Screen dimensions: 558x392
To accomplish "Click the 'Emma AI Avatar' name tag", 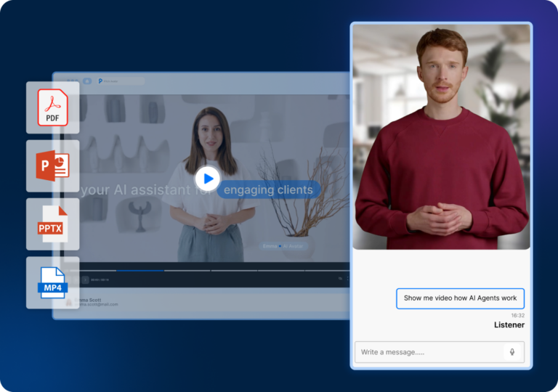I will (x=286, y=246).
